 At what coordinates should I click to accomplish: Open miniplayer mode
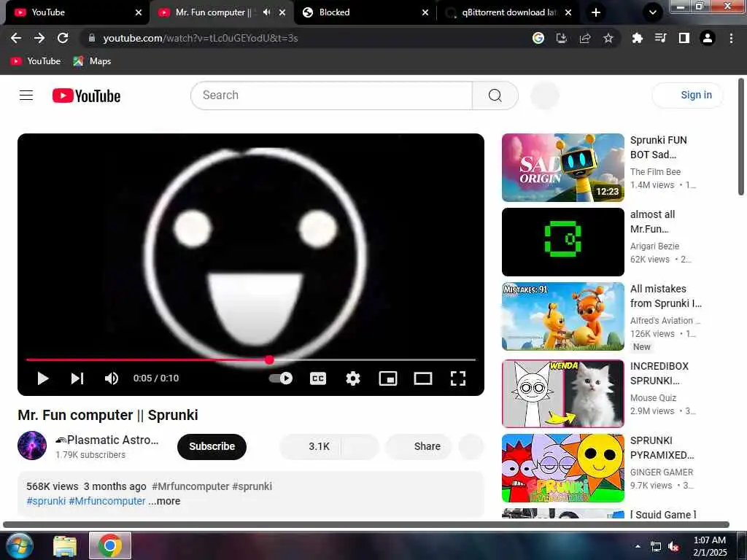[388, 378]
